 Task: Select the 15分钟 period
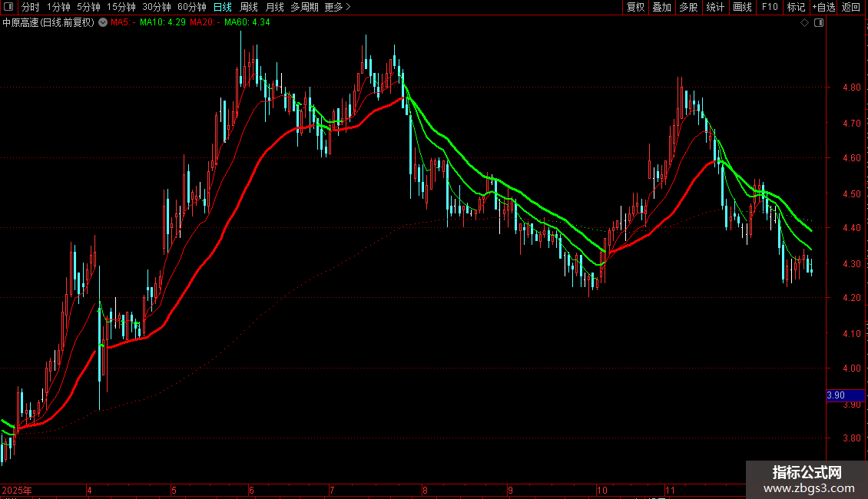pyautogui.click(x=121, y=7)
